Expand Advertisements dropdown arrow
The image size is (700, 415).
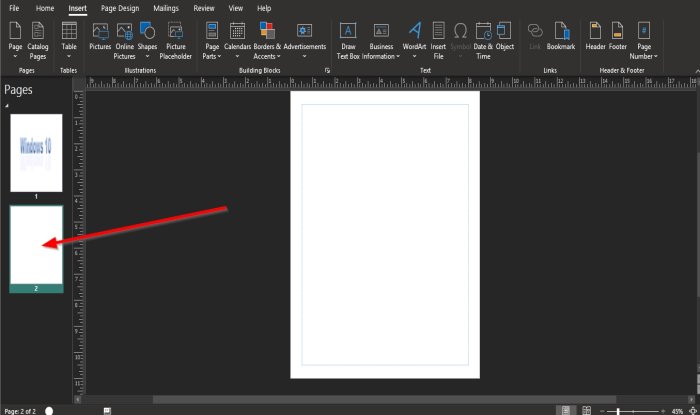pyautogui.click(x=304, y=57)
